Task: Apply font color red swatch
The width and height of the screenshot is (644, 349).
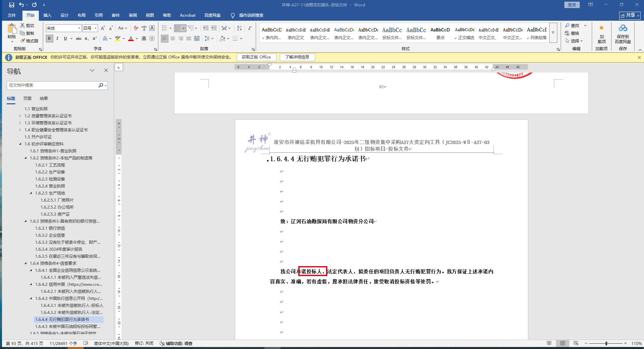Action: click(x=131, y=38)
